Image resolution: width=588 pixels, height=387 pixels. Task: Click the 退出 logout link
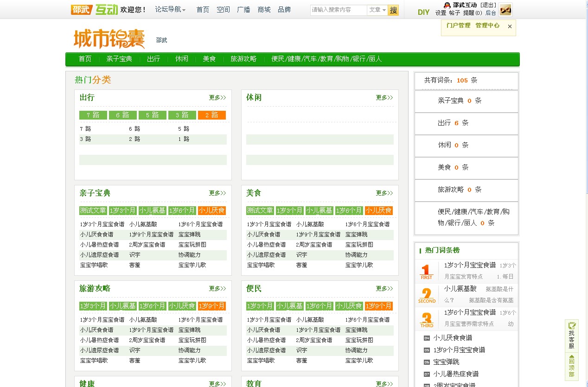[x=488, y=5]
